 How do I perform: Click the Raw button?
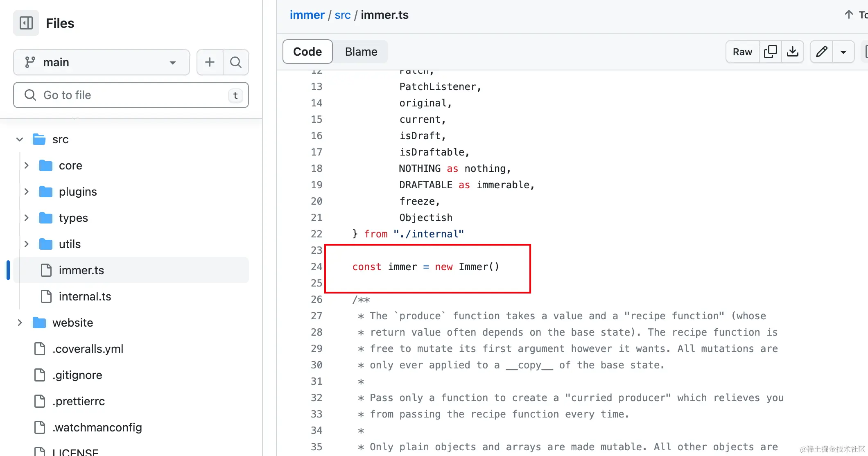[x=742, y=52]
